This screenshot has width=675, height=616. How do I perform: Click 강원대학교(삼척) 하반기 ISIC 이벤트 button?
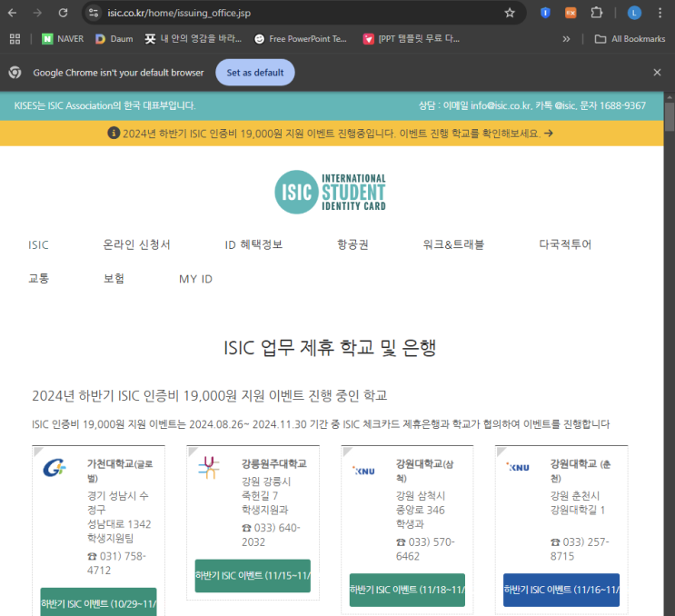point(407,590)
